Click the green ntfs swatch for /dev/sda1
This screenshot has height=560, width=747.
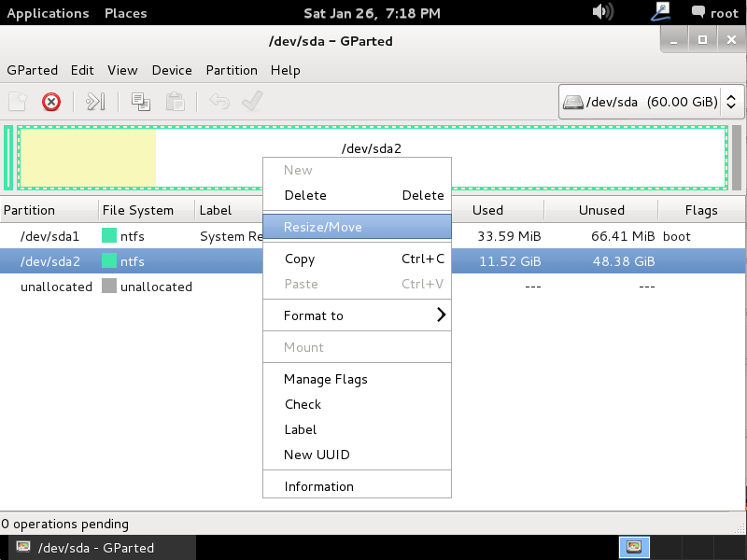tap(109, 235)
